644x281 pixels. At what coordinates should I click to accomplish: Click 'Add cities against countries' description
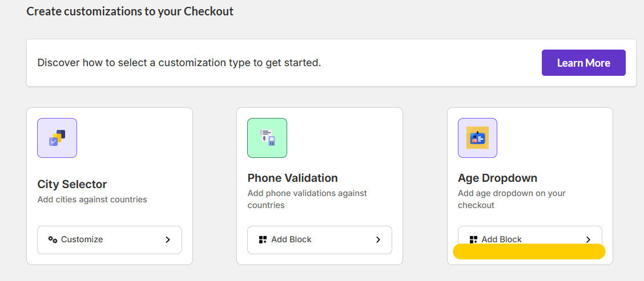tap(92, 199)
